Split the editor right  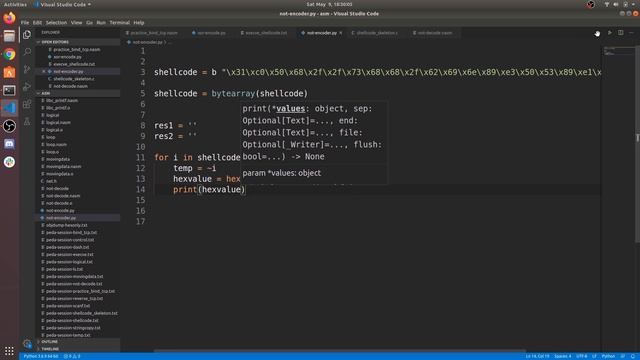click(620, 33)
